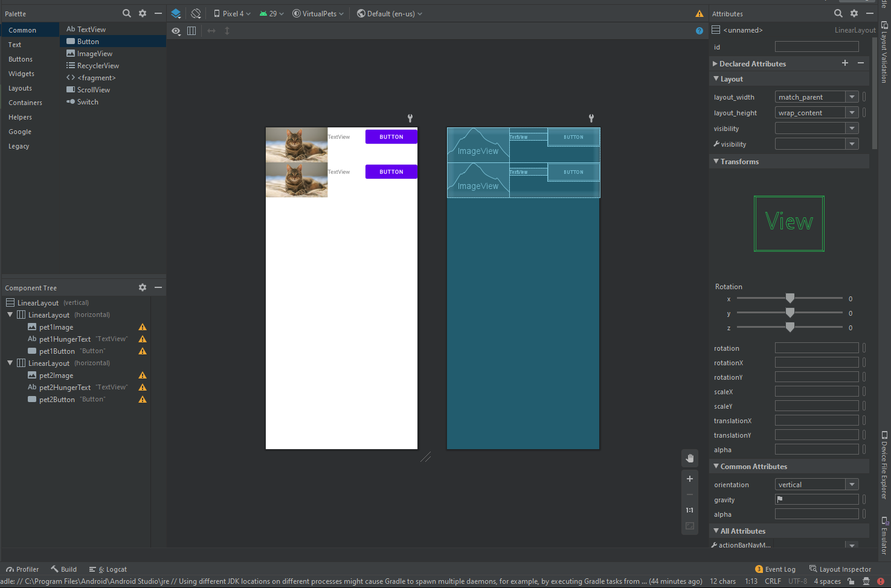Click the palette search magnifier icon

[127, 13]
